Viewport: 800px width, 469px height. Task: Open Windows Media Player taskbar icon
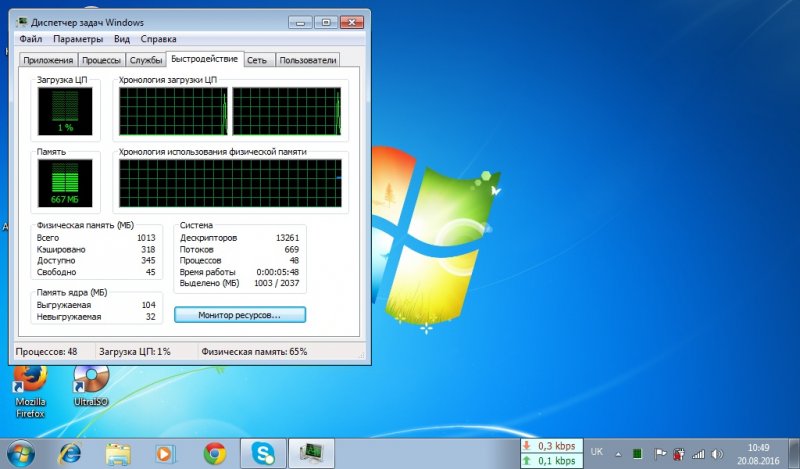pos(165,454)
